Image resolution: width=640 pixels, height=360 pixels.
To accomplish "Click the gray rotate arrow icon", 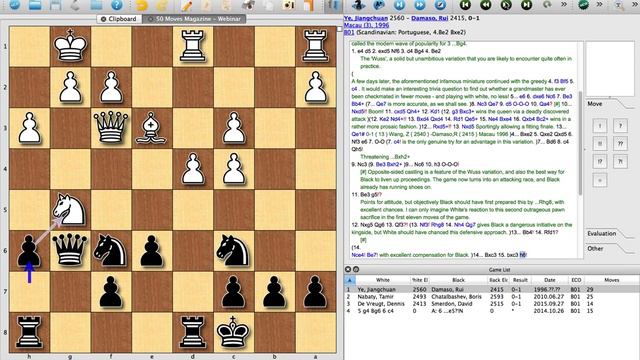I will pos(547,5).
